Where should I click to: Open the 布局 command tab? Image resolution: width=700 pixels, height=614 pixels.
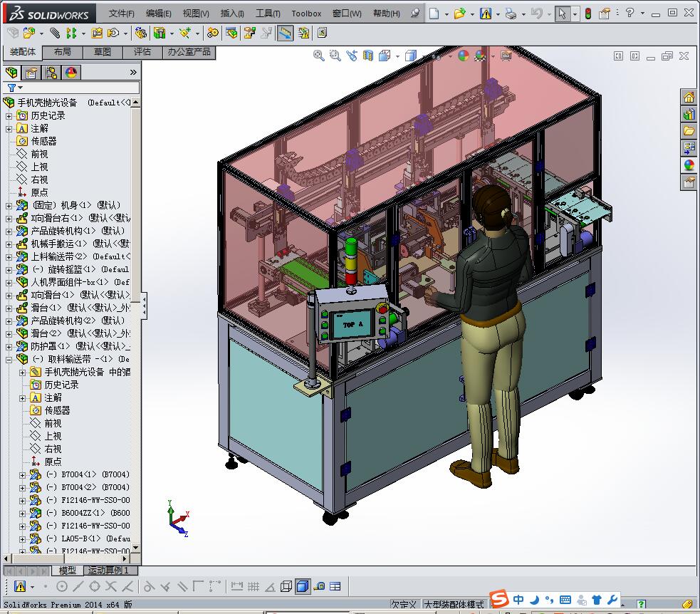click(63, 52)
